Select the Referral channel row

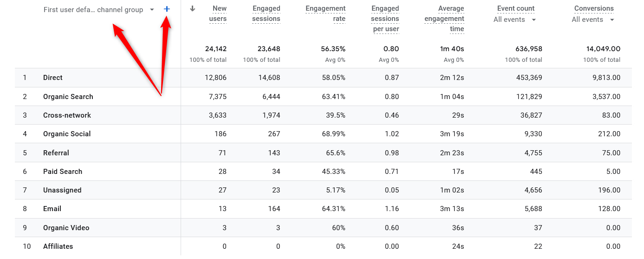(56, 153)
